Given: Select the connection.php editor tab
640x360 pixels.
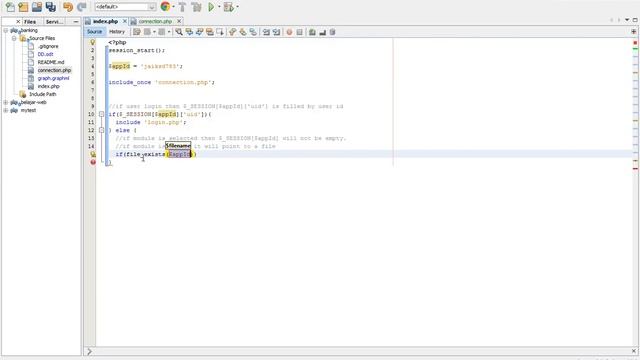Looking at the screenshot, I should click(155, 21).
